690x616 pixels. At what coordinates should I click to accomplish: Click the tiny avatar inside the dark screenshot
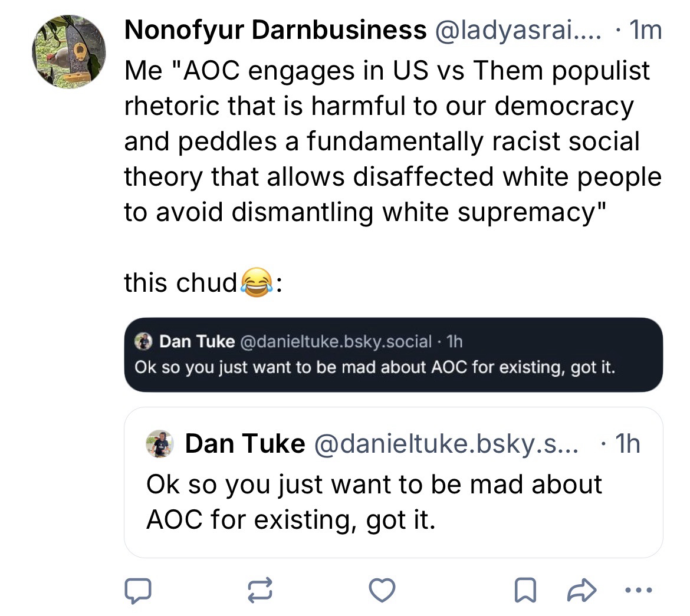click(x=143, y=341)
